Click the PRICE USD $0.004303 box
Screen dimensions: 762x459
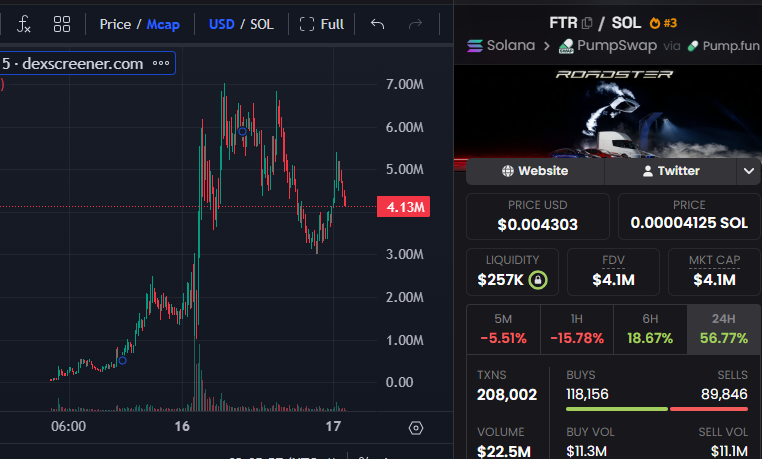[537, 217]
